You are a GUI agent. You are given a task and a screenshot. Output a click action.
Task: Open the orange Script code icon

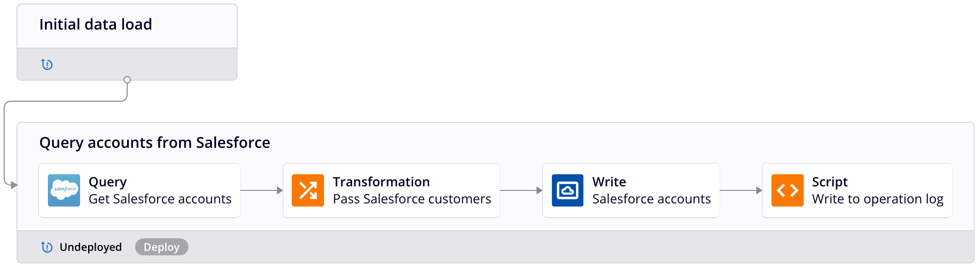pos(787,190)
